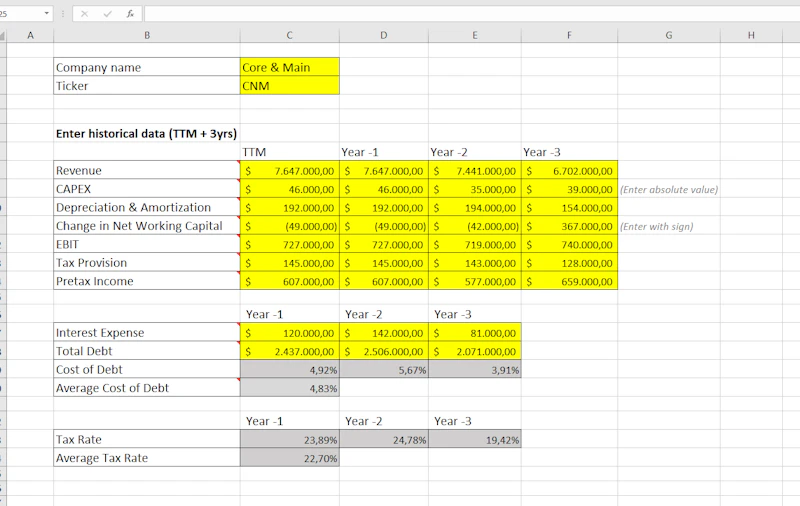
Task: Select Cost of Debt cell 3,91%
Action: click(474, 369)
